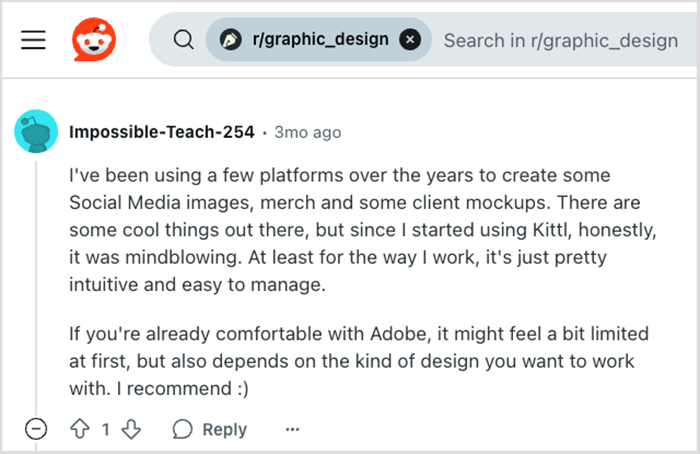Open the three-dot more options menu

point(292,429)
